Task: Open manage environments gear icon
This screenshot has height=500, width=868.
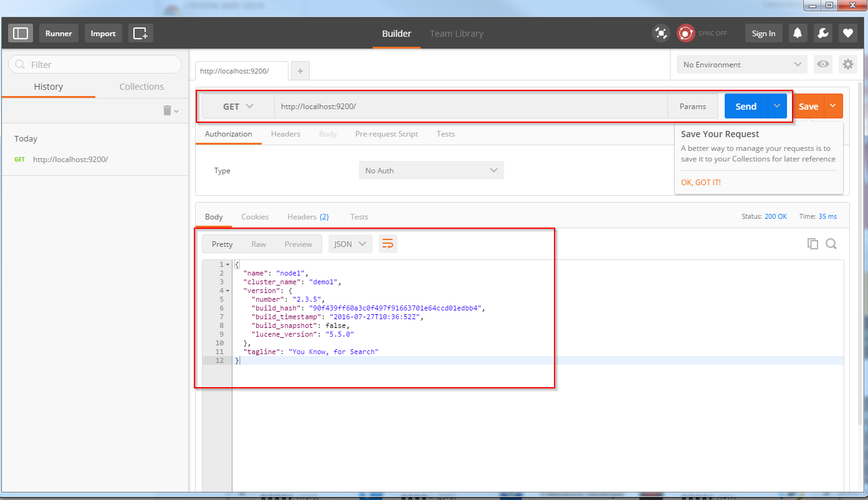Action: [x=847, y=64]
